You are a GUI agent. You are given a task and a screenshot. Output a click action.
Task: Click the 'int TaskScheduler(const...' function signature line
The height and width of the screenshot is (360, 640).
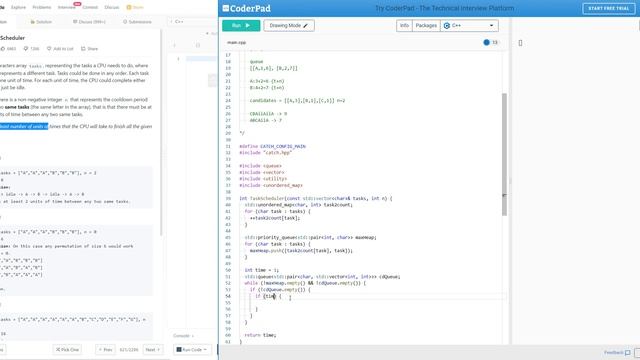[316, 198]
